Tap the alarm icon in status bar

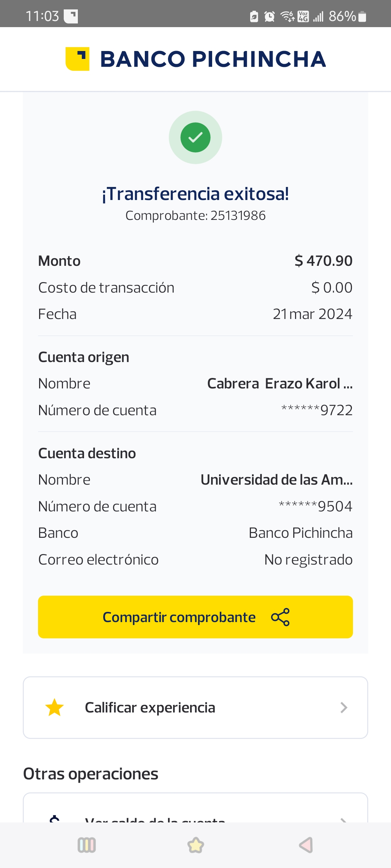pos(269,16)
